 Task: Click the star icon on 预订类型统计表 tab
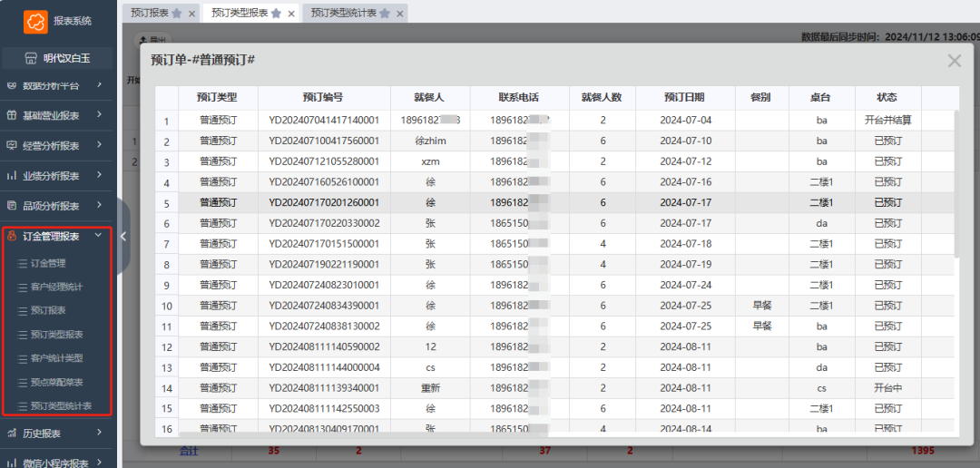pos(384,13)
